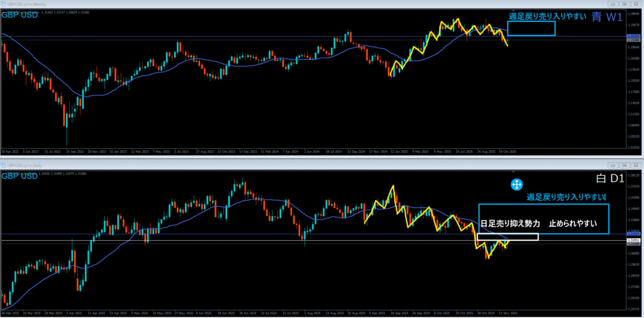The image size is (644, 318).
Task: Select the '白 D1' timeframe label
Action: coord(609,179)
